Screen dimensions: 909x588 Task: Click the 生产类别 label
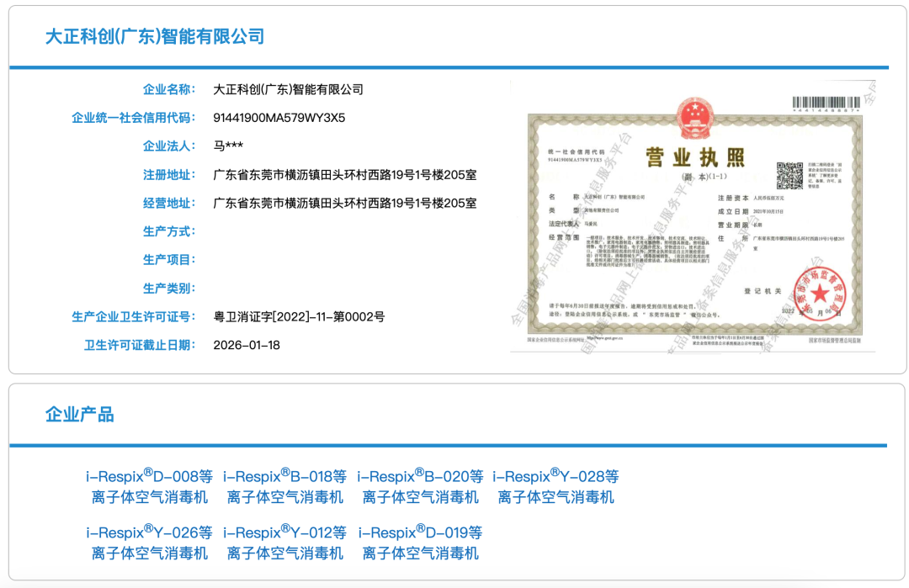click(x=169, y=289)
